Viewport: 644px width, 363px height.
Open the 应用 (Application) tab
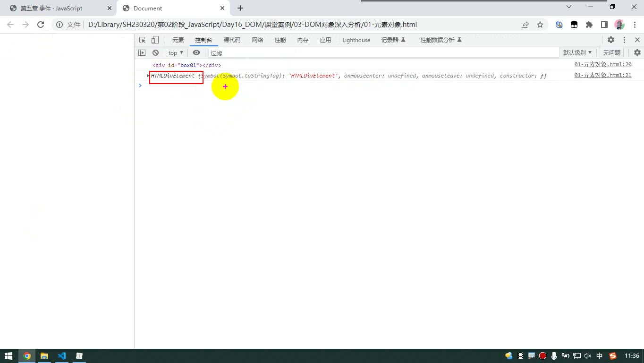tap(325, 40)
